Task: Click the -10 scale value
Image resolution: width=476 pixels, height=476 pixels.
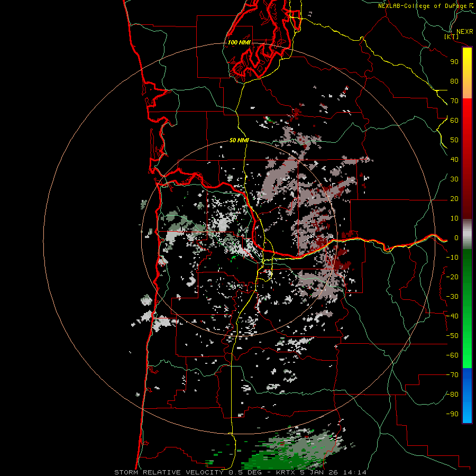Action: pos(452,258)
